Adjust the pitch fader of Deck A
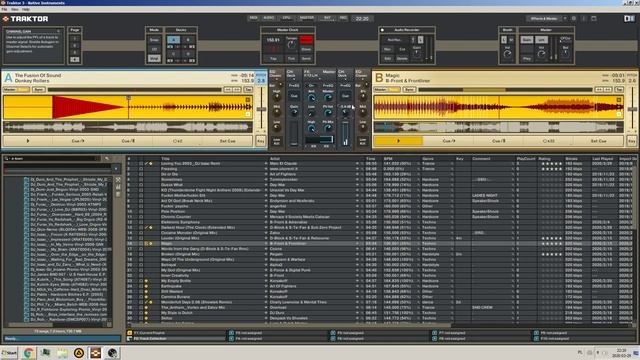This screenshot has height=360, width=640. tap(261, 109)
